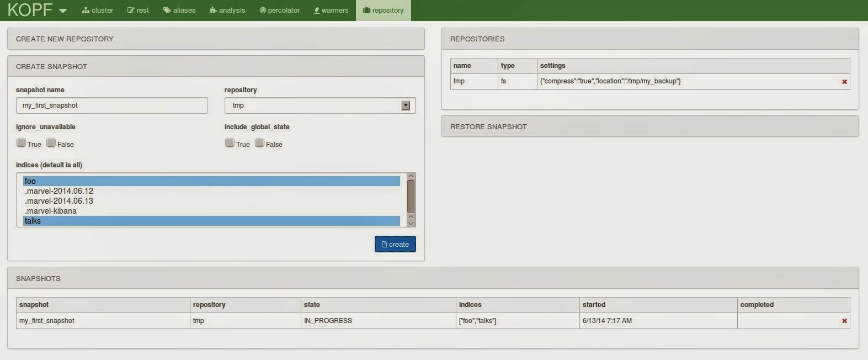Open the analysis puzzle icon tab
868x360 pixels.
(x=213, y=10)
